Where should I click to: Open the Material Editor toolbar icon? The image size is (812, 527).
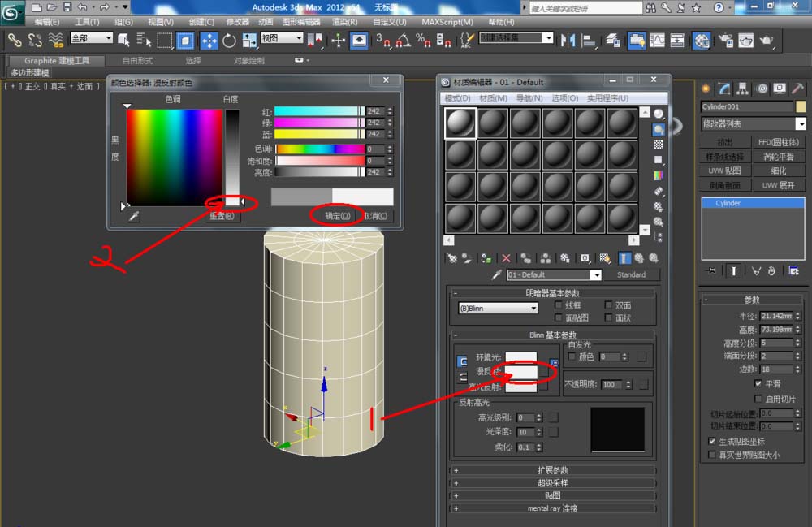702,41
